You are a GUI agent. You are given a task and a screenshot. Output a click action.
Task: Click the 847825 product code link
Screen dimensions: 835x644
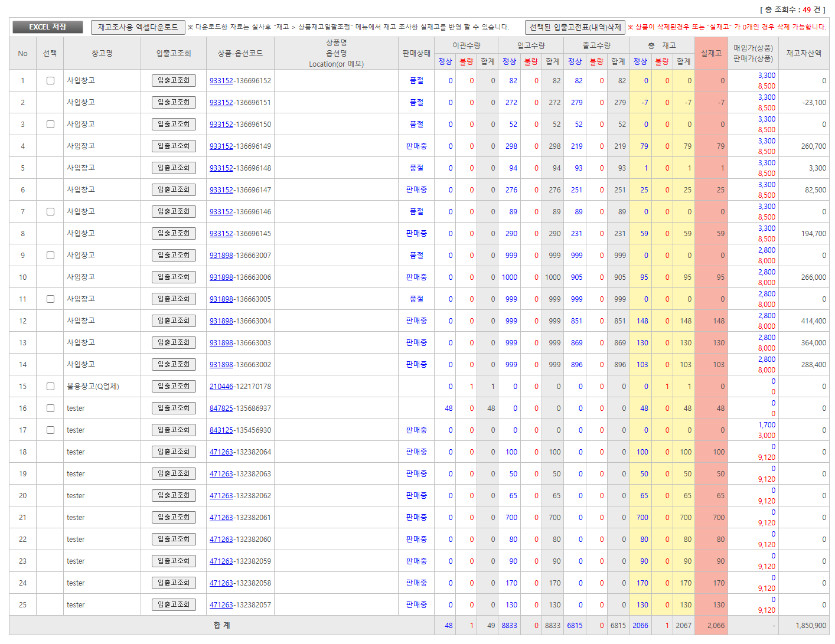pos(221,408)
